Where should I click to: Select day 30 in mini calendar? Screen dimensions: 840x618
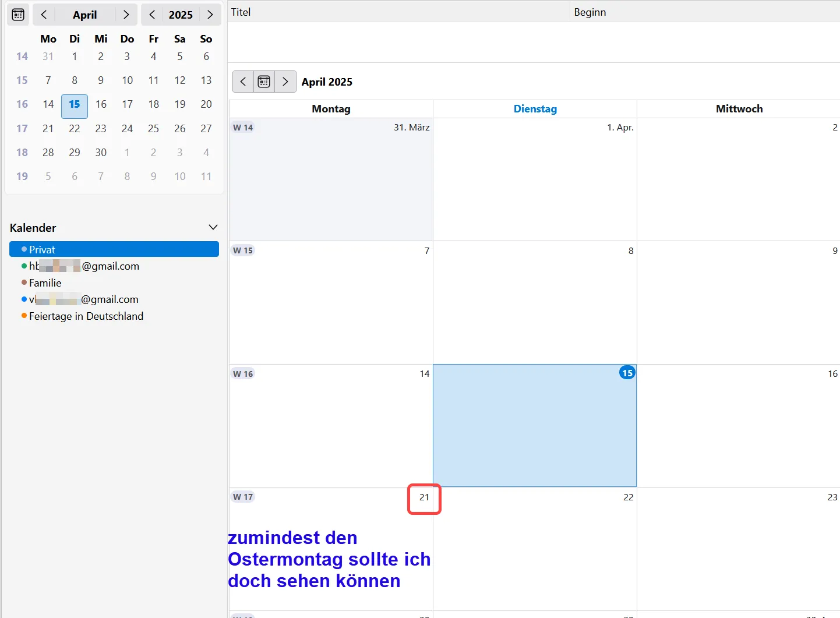tap(101, 152)
